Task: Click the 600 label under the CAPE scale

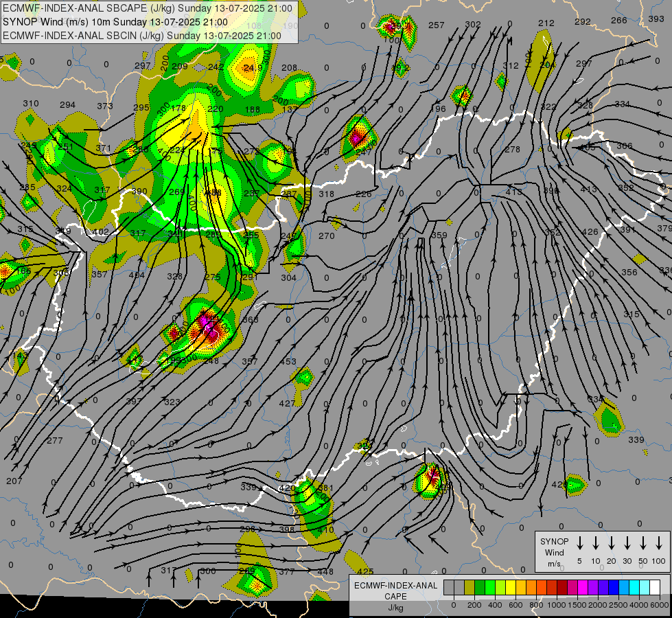Action: (x=515, y=605)
